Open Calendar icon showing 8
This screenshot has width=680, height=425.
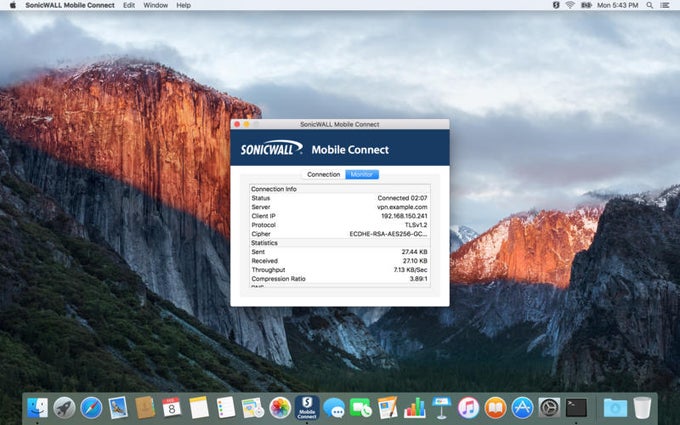(x=172, y=408)
